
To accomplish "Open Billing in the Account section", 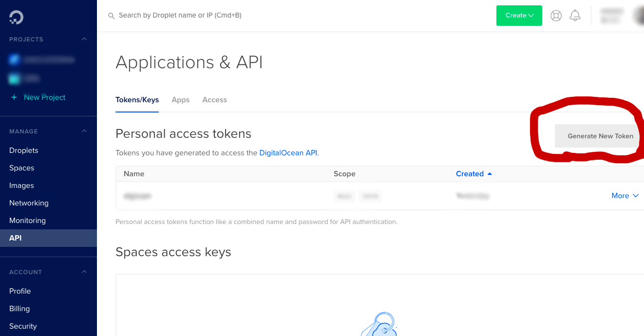I will [19, 309].
